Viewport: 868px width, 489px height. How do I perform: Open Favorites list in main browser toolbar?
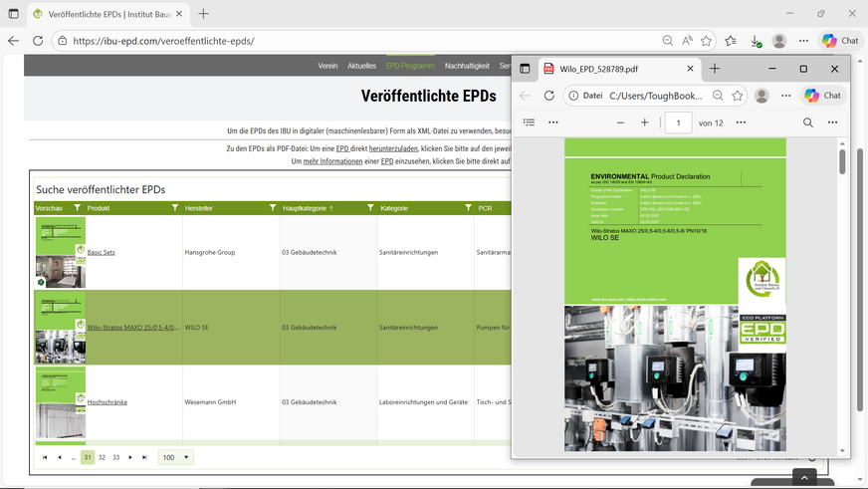[x=731, y=41]
